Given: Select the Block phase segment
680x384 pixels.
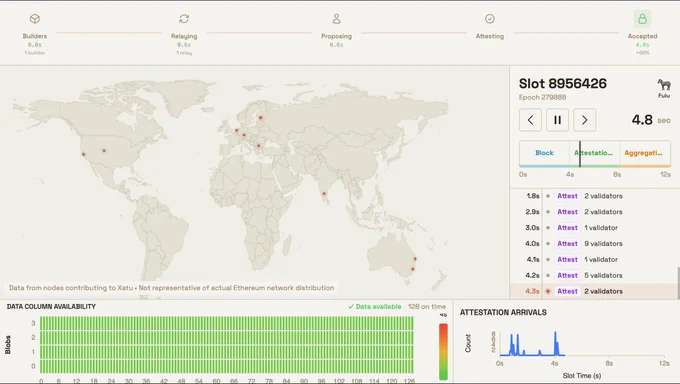Looking at the screenshot, I should pos(544,153).
